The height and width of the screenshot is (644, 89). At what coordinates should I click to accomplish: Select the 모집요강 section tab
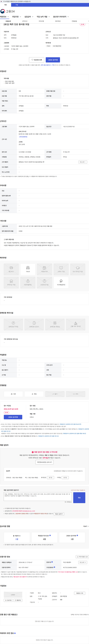pyautogui.click(x=8, y=21)
